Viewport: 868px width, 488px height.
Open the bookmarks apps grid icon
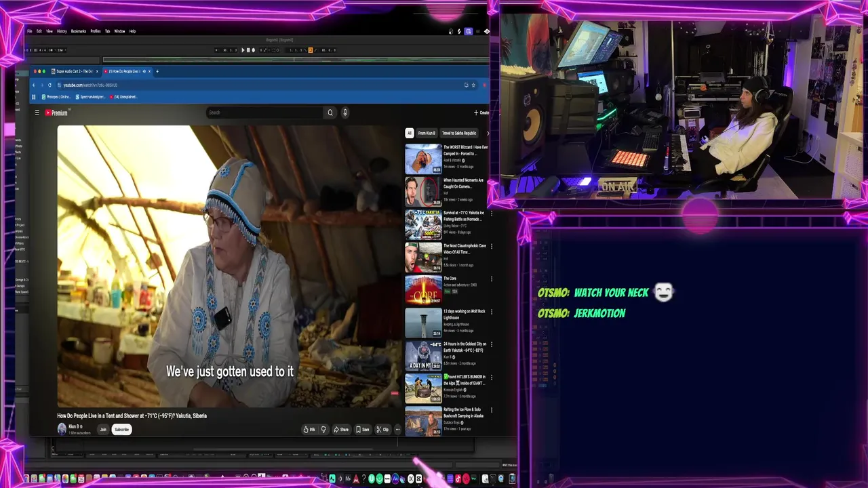34,97
